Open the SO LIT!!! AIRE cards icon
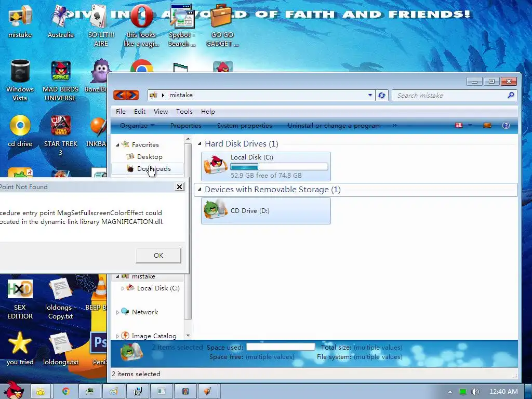The height and width of the screenshot is (399, 532). (101, 25)
